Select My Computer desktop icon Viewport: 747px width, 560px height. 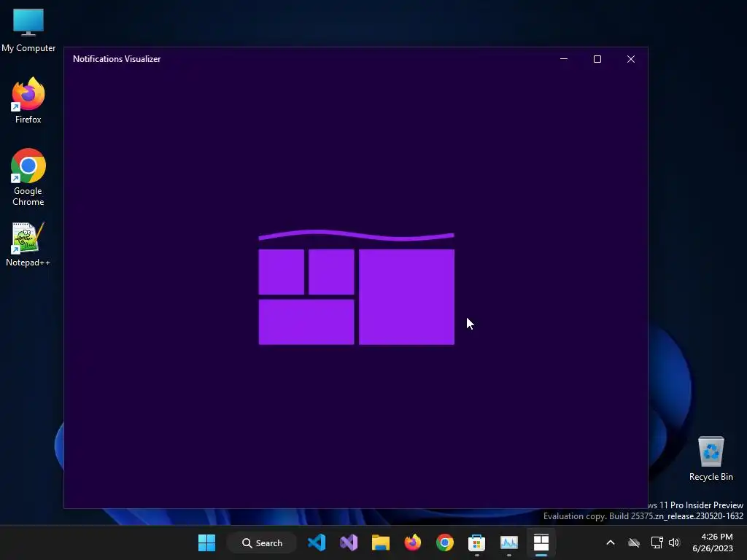tap(28, 30)
